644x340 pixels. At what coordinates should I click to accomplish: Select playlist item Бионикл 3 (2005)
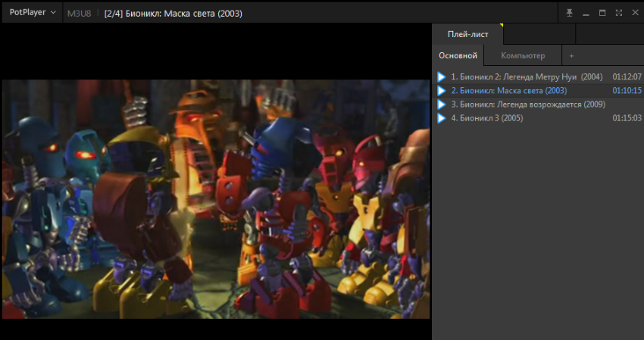[539, 118]
